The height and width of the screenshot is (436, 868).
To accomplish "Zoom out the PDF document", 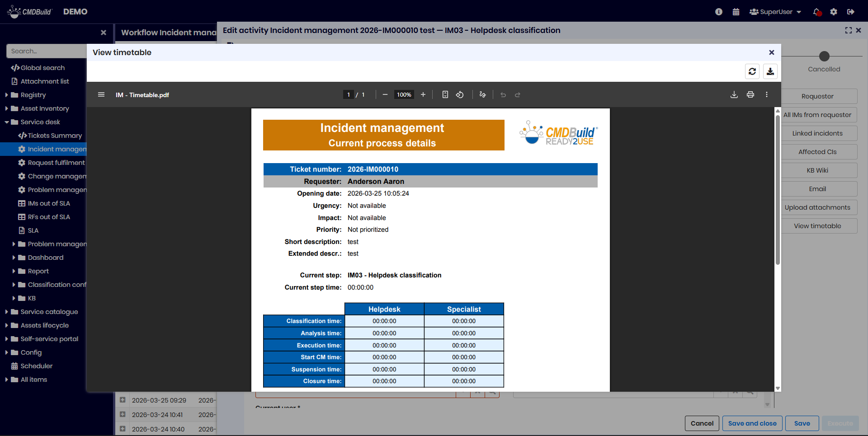I will (385, 95).
